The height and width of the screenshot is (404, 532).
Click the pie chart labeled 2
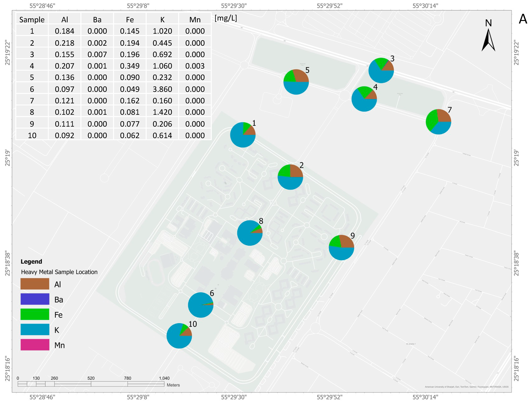pyautogui.click(x=290, y=177)
